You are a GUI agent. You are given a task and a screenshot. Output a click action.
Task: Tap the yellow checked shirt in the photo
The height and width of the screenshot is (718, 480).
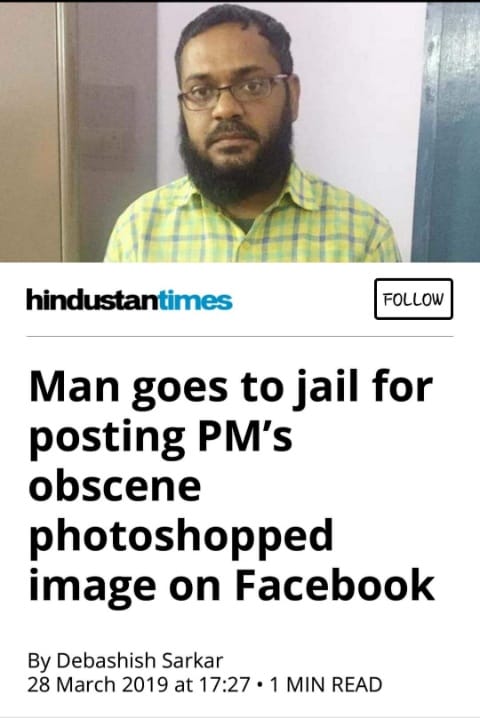[252, 224]
